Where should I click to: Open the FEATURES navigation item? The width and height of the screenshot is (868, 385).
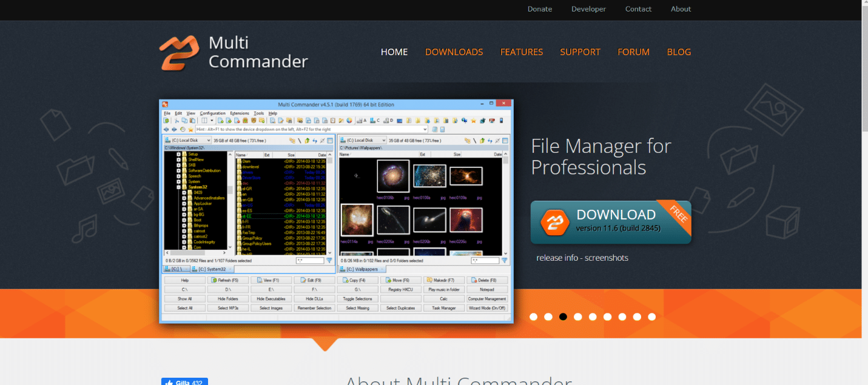coord(522,52)
